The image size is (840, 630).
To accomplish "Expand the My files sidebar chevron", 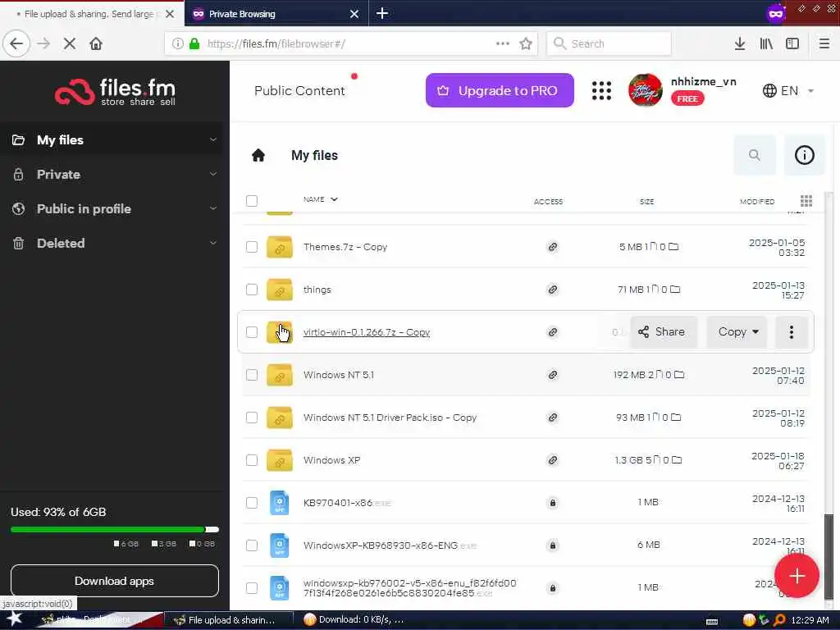I will pyautogui.click(x=213, y=139).
